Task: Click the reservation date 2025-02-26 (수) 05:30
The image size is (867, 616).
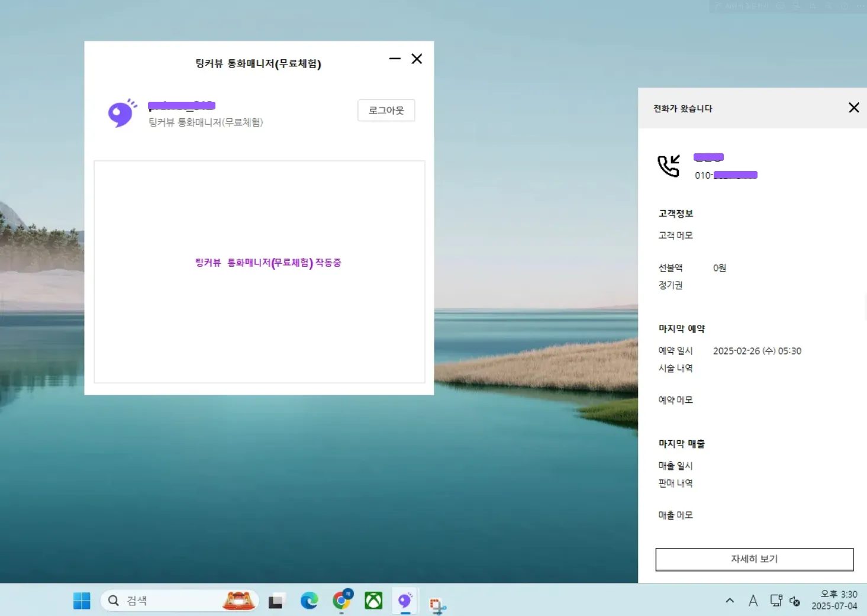Action: click(x=757, y=351)
